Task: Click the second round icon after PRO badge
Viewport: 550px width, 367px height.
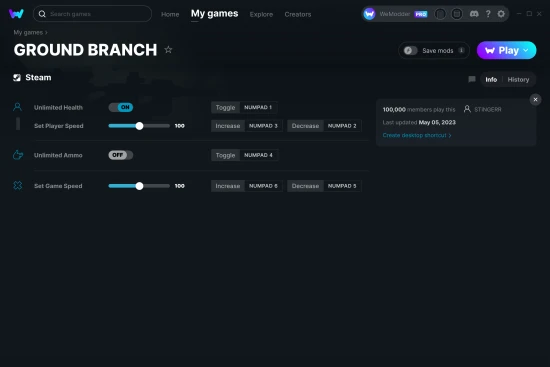Action: pos(456,14)
